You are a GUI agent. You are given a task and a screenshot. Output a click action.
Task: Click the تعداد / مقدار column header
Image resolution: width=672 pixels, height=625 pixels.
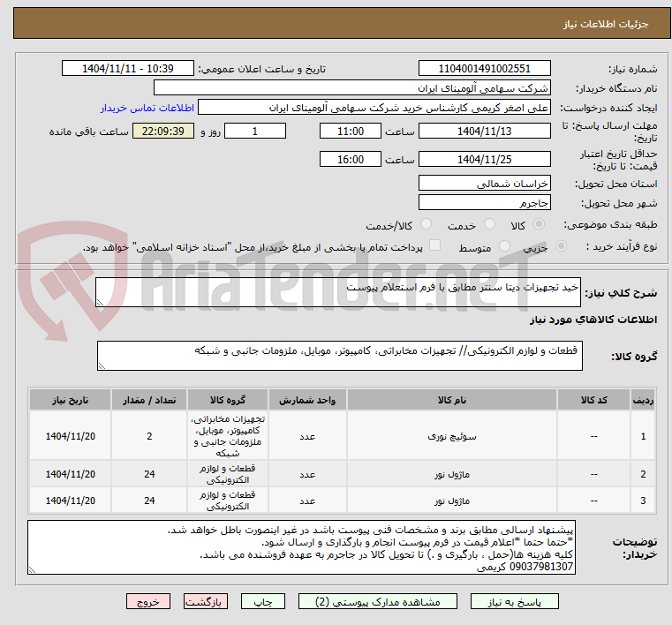tap(149, 400)
